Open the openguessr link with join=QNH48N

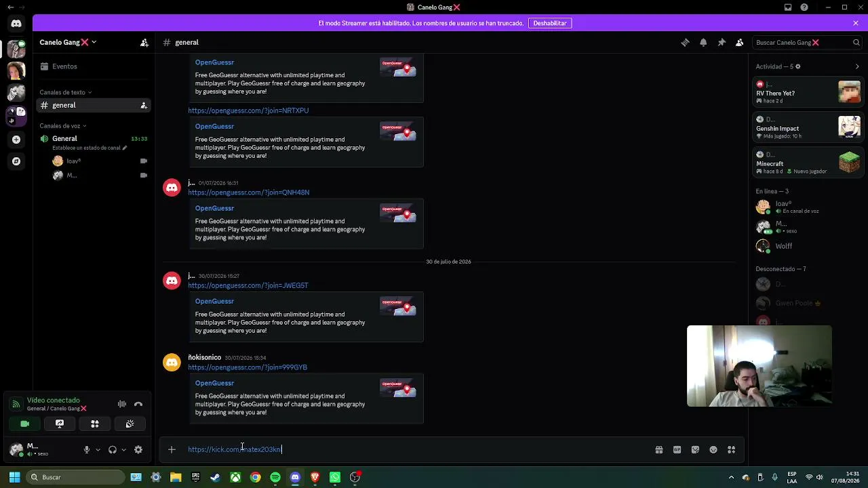click(x=248, y=192)
